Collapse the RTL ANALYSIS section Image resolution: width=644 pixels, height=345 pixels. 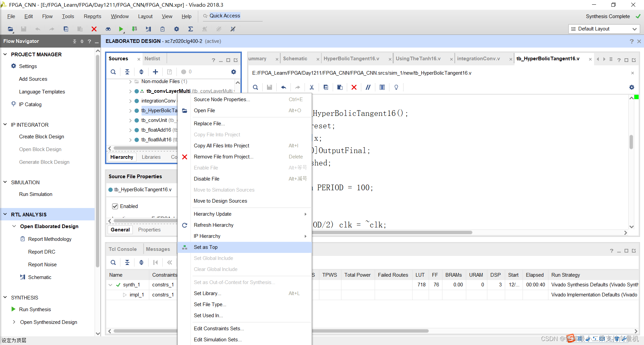[5, 214]
